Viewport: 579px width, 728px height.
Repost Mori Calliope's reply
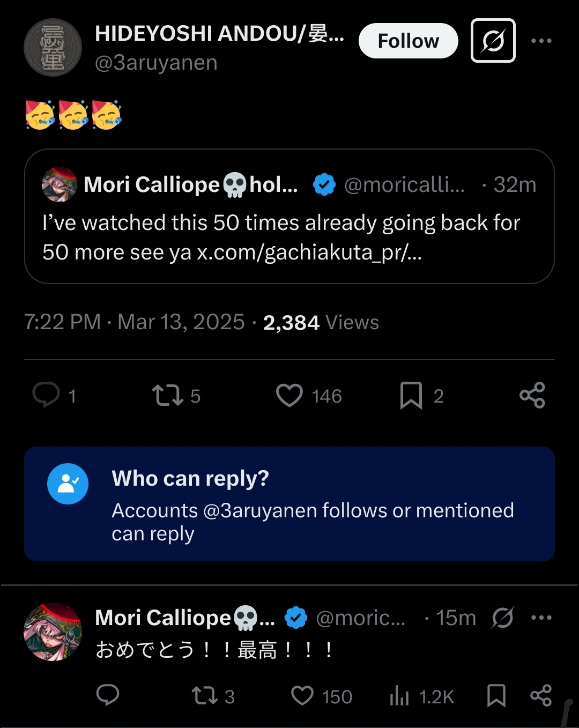[x=204, y=696]
